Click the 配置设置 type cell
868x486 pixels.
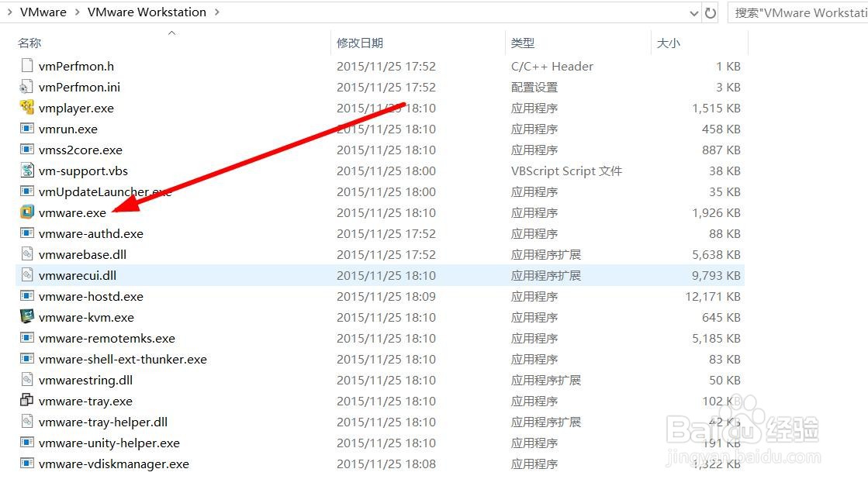pyautogui.click(x=534, y=88)
